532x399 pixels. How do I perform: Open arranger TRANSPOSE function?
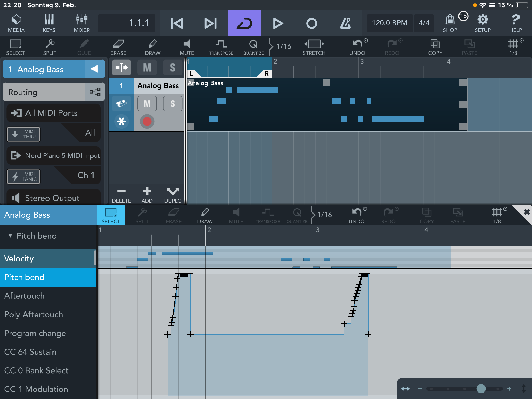221,47
